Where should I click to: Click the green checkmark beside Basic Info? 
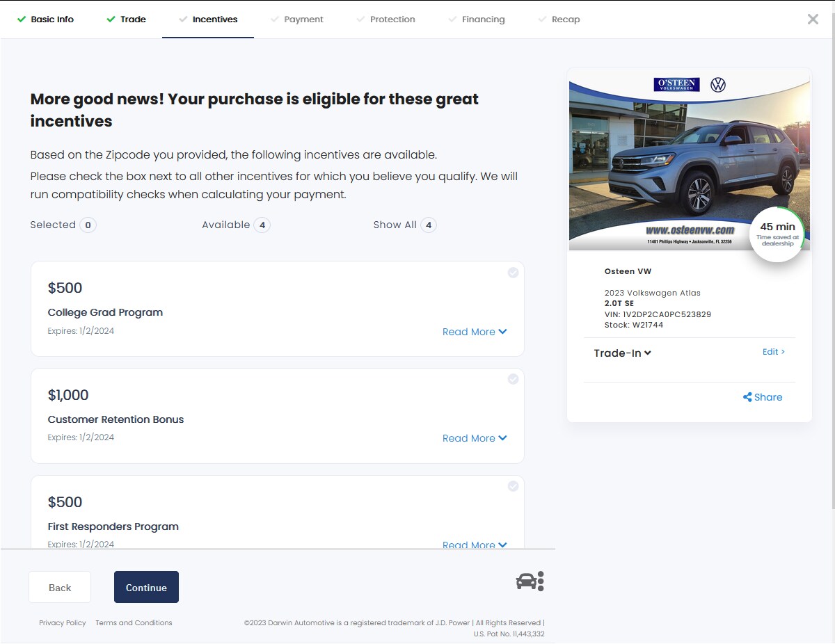pyautogui.click(x=22, y=19)
